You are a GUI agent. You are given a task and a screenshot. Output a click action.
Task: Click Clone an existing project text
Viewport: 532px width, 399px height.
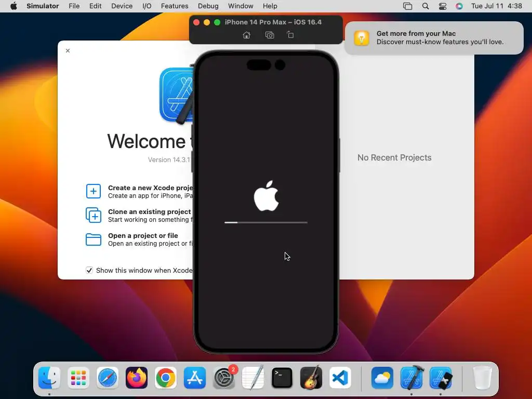pos(149,212)
